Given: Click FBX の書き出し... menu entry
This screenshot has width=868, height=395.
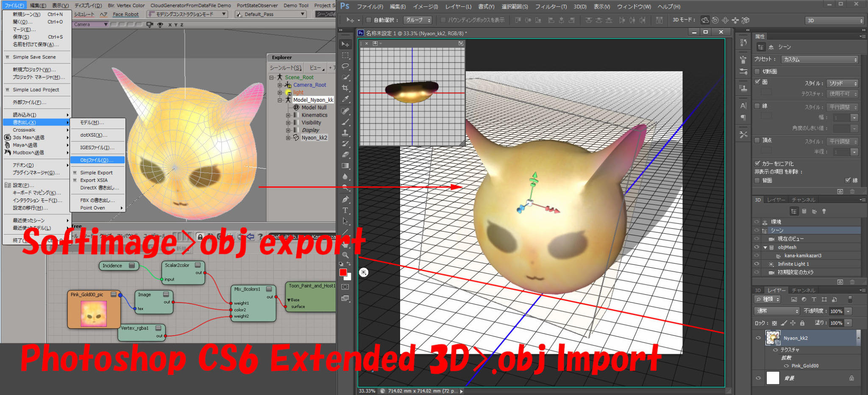Looking at the screenshot, I should coord(97,200).
